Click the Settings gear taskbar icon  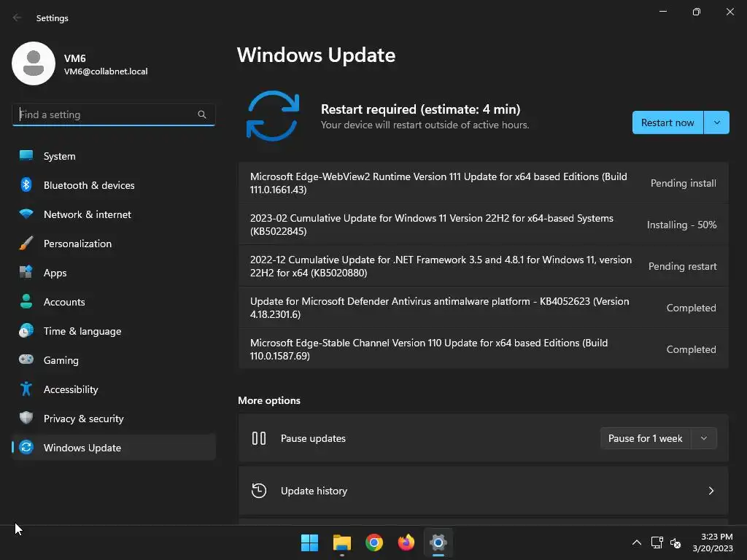tap(438, 542)
